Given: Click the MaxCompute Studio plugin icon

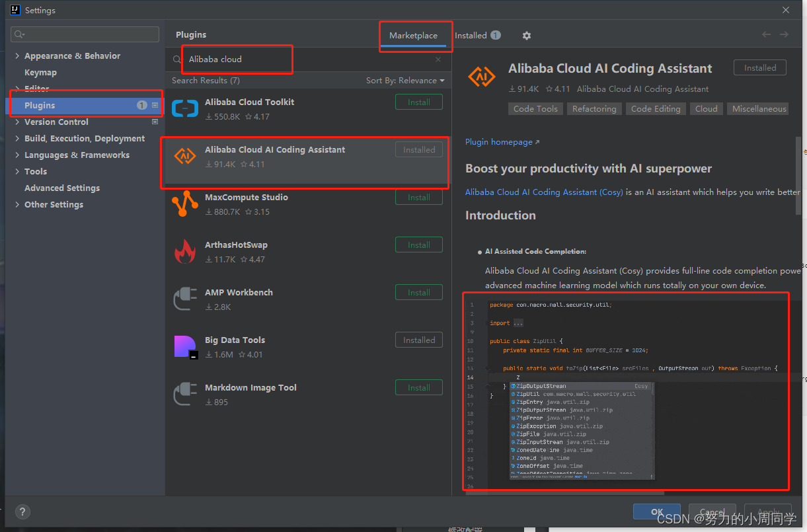Looking at the screenshot, I should tap(184, 204).
